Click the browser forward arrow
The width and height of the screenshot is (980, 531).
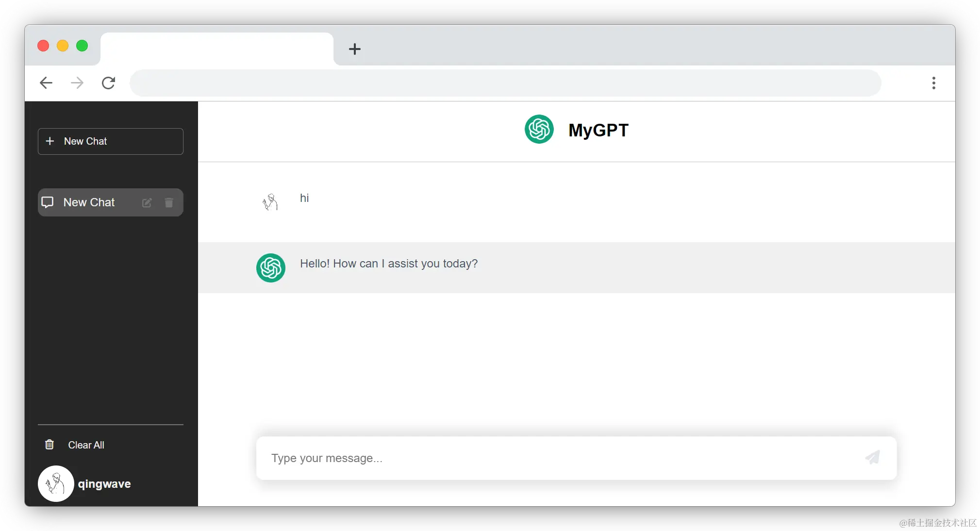click(77, 83)
